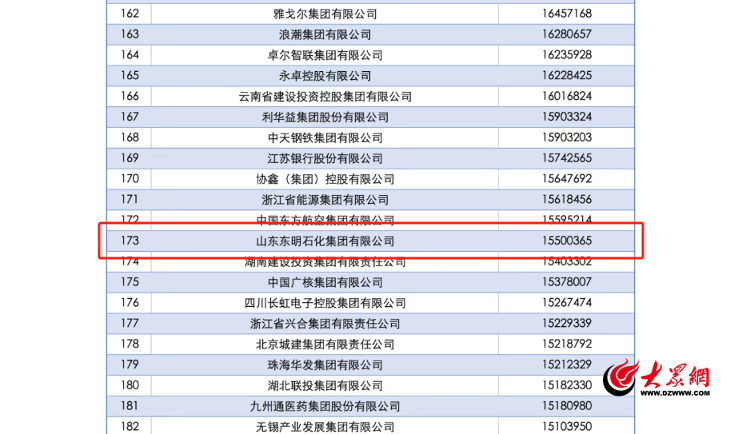The width and height of the screenshot is (750, 434).
Task: Click the 九州通医药集团股份有限公司 entry
Action: click(325, 406)
